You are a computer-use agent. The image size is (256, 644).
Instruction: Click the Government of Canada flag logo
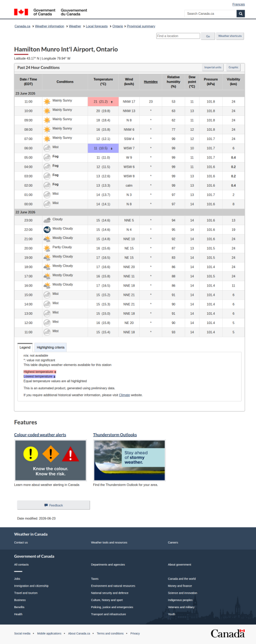[21, 12]
